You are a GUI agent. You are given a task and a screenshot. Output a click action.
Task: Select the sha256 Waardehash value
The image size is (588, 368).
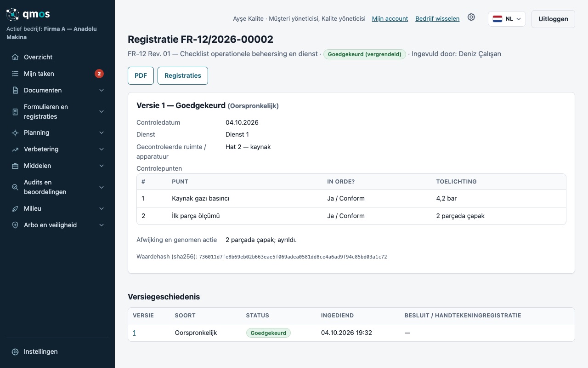293,257
